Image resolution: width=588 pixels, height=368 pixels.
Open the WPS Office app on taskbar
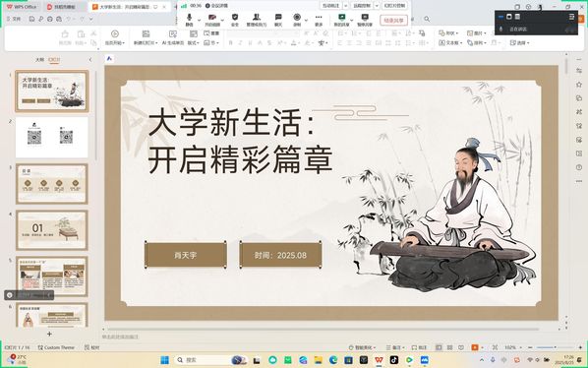379,360
